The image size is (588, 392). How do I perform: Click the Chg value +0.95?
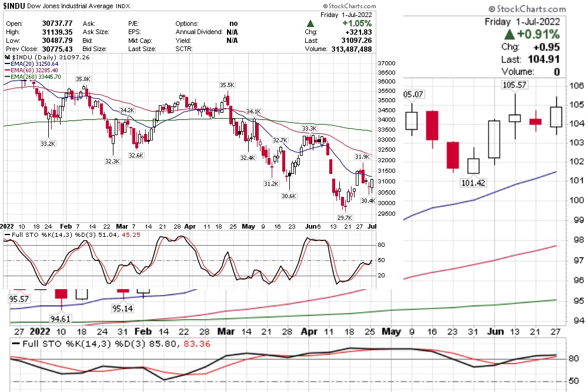click(546, 47)
